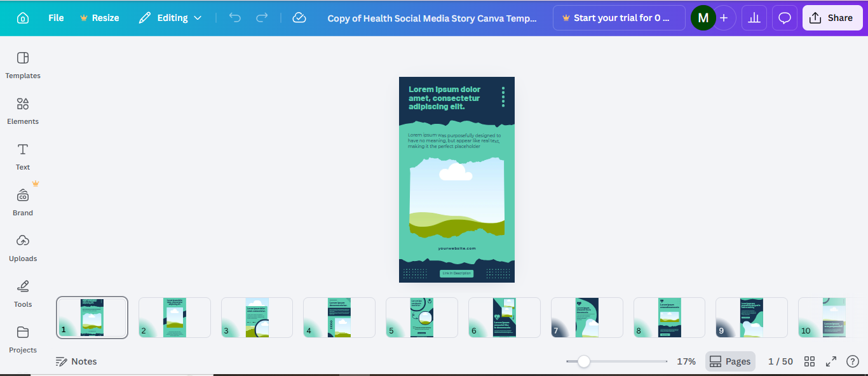Open the Resize options
Viewport: 868px width, 376px height.
(x=100, y=18)
